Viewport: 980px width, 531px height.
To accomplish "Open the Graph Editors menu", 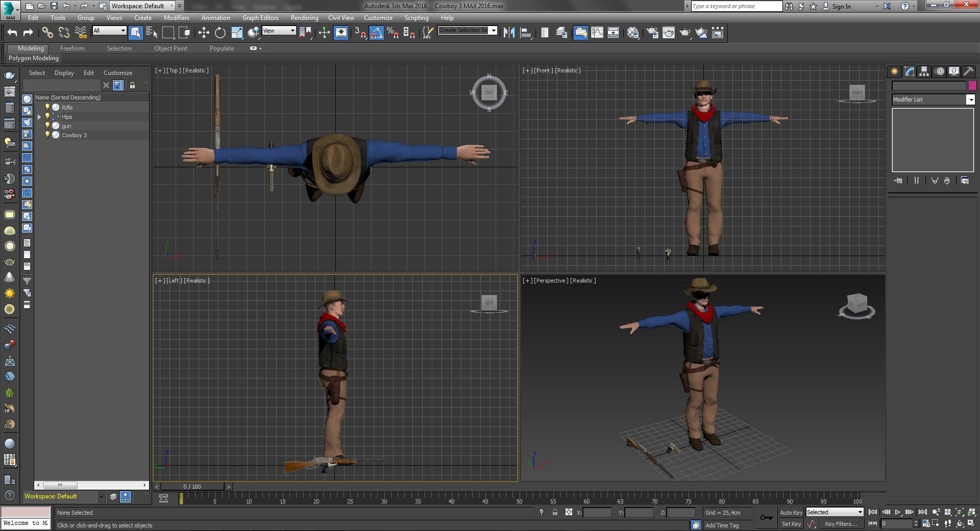I will point(260,18).
